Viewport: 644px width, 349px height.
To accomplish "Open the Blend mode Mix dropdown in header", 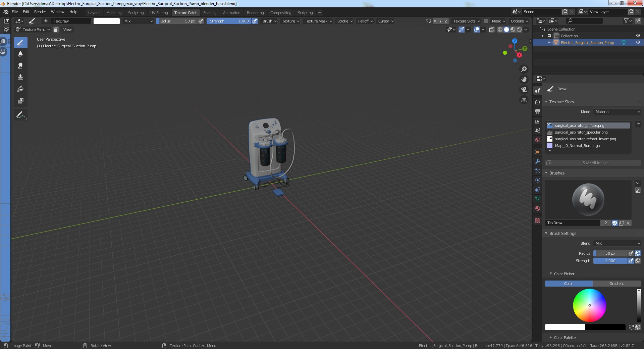I will pos(138,21).
